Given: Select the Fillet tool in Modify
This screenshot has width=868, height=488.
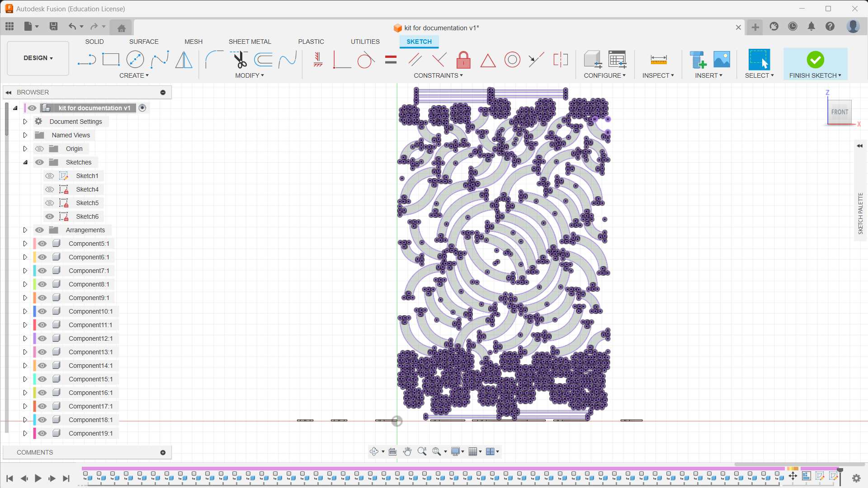Looking at the screenshot, I should tap(214, 60).
